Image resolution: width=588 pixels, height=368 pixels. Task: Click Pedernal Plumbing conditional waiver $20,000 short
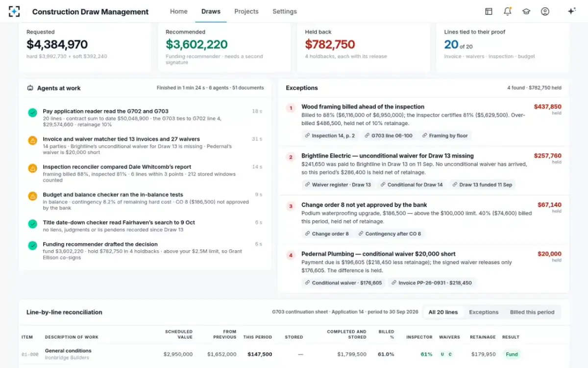point(378,254)
